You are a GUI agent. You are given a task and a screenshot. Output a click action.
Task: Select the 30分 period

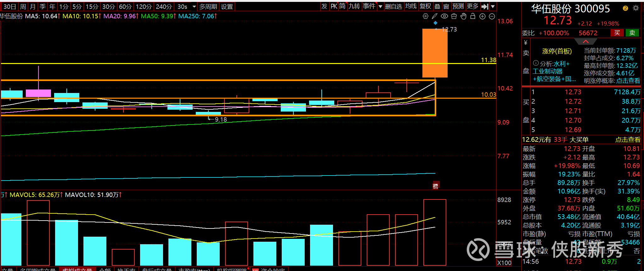(109, 7)
